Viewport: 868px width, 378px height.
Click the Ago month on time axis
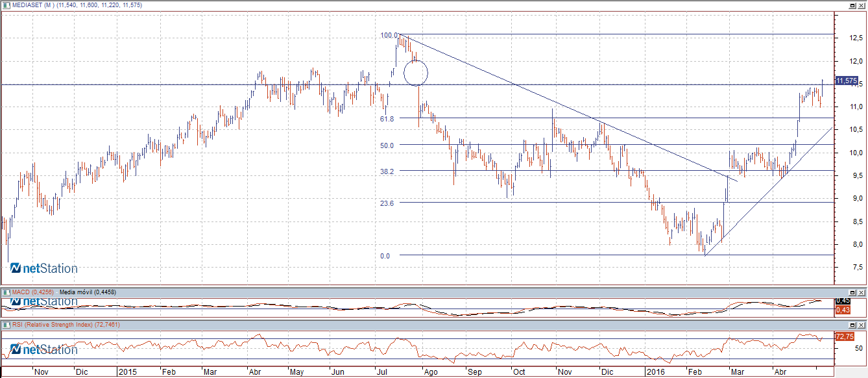(429, 373)
